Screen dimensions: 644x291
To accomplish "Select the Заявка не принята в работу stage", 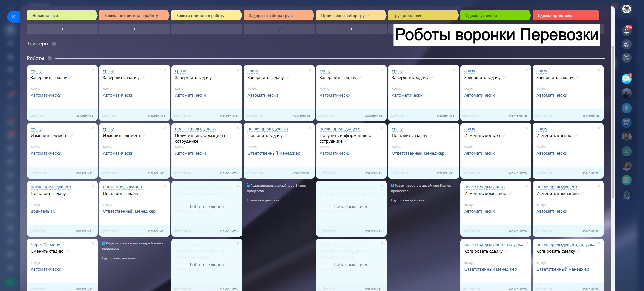I will 134,15.
